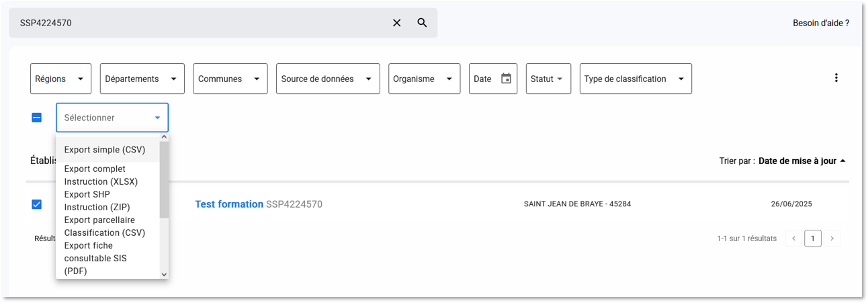The height and width of the screenshot is (303, 868).
Task: Open the Test formation SSP4224570 link
Action: pos(259,204)
